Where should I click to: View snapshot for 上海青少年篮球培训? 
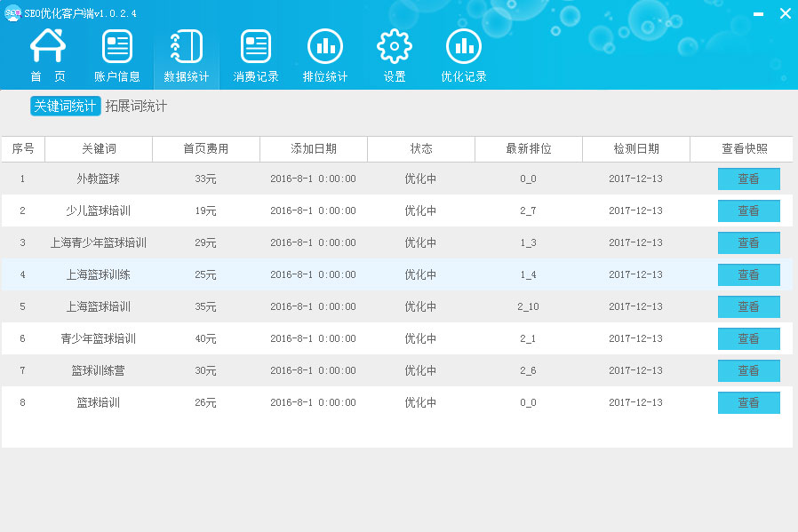(748, 242)
